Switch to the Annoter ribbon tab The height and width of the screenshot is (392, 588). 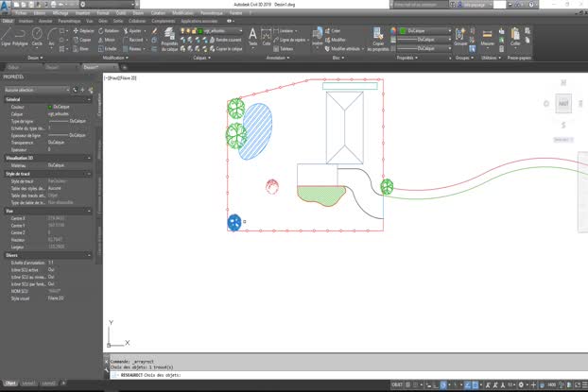click(x=45, y=22)
